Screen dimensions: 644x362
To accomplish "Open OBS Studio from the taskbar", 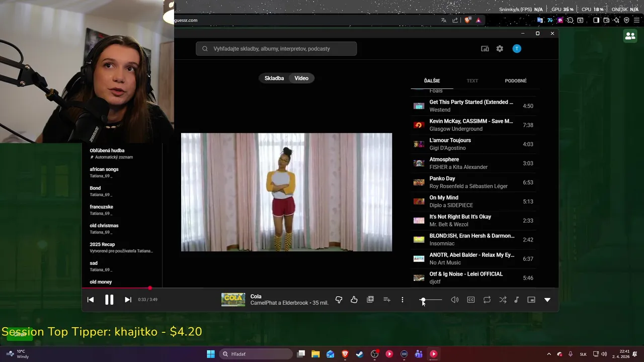I will click(x=375, y=354).
